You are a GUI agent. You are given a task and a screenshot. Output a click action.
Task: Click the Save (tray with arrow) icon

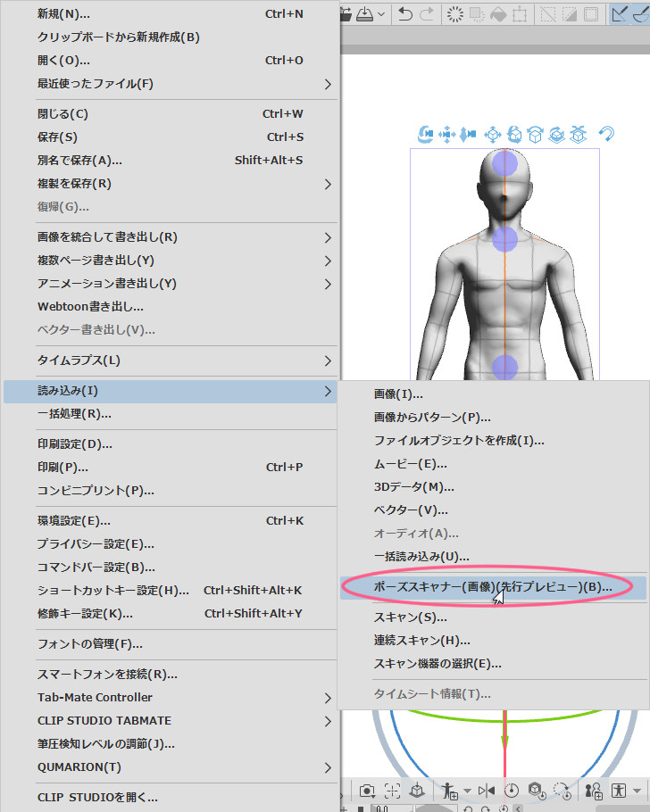click(365, 14)
